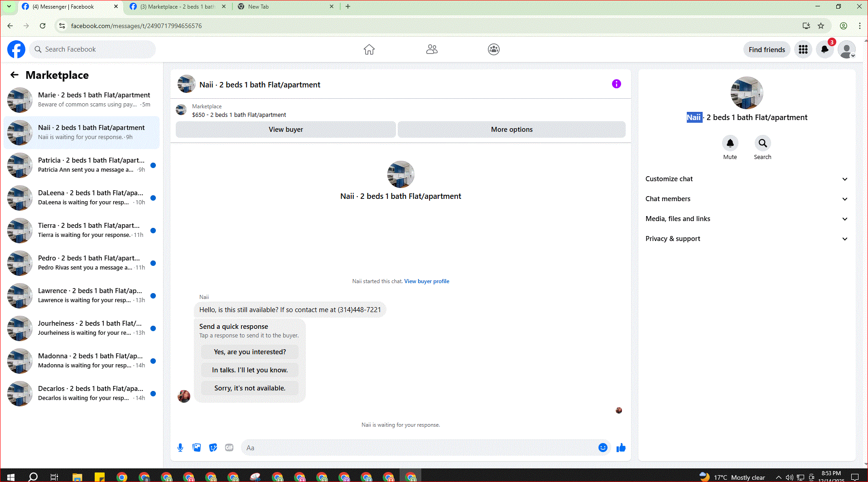Open Windows taskbar search

tap(33, 477)
